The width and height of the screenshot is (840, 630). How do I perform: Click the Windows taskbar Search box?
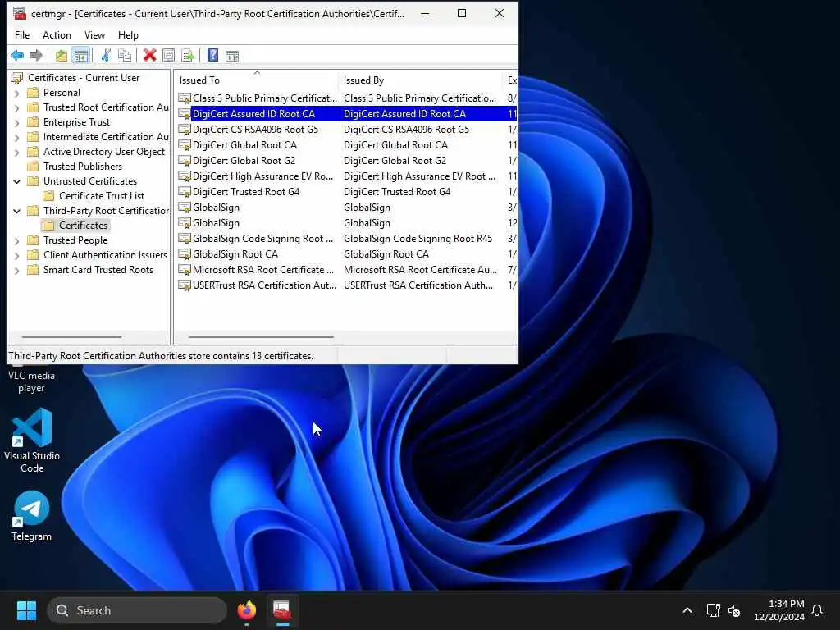pos(137,610)
